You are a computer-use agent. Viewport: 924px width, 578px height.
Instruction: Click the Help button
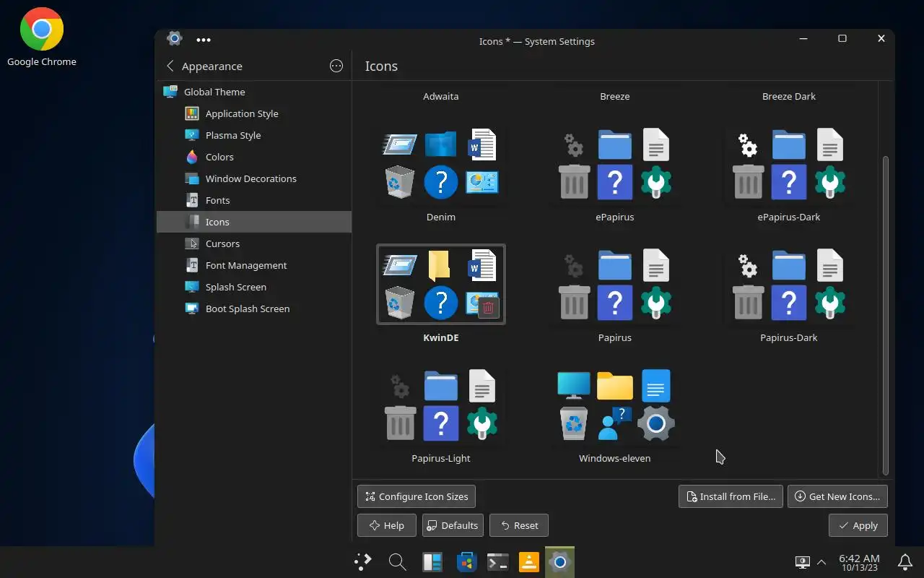pos(387,525)
